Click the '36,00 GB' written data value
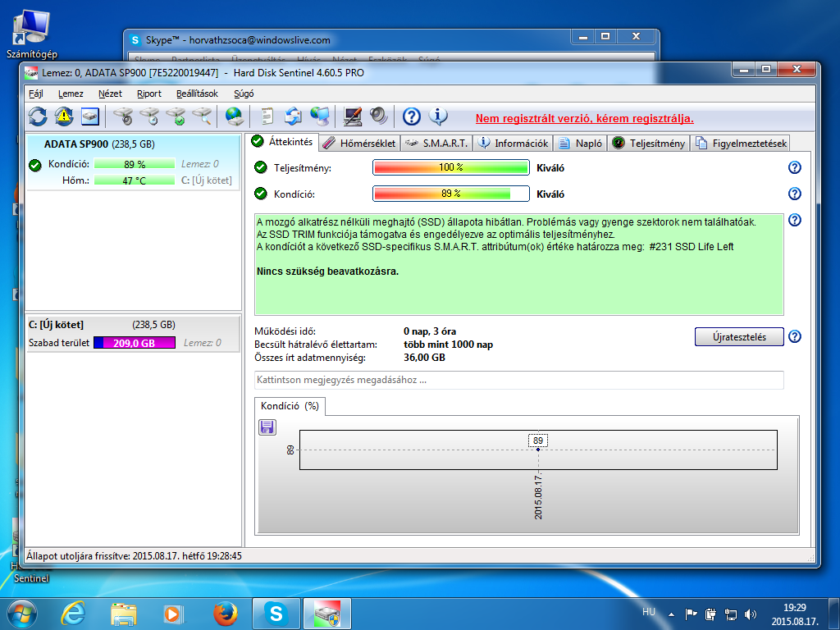840x630 pixels. (x=424, y=358)
